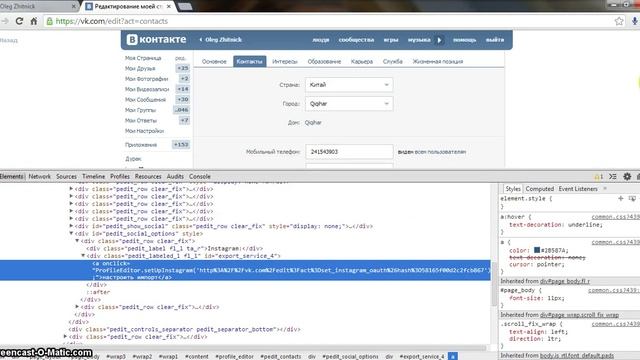The height and width of the screenshot is (360, 640).
Task: Click the DevTools warning count icon
Action: point(599,177)
